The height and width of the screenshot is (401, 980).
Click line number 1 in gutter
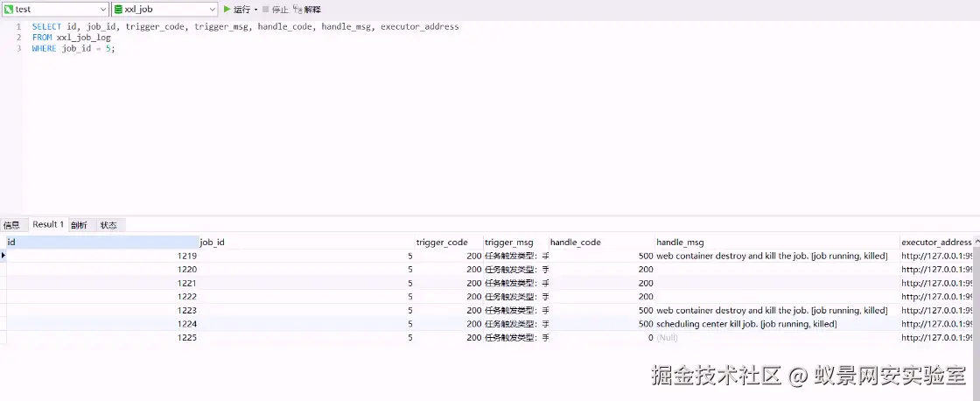(x=18, y=27)
